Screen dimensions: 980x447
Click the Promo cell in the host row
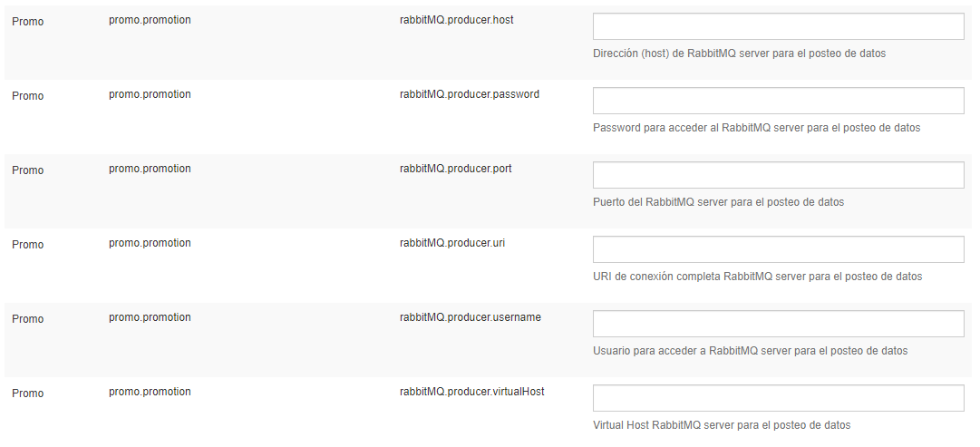(27, 22)
